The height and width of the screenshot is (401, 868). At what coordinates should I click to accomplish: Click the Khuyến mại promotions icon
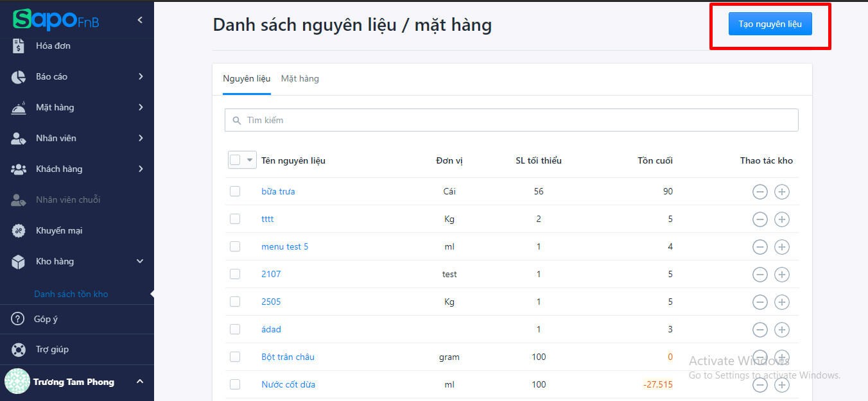(x=19, y=230)
